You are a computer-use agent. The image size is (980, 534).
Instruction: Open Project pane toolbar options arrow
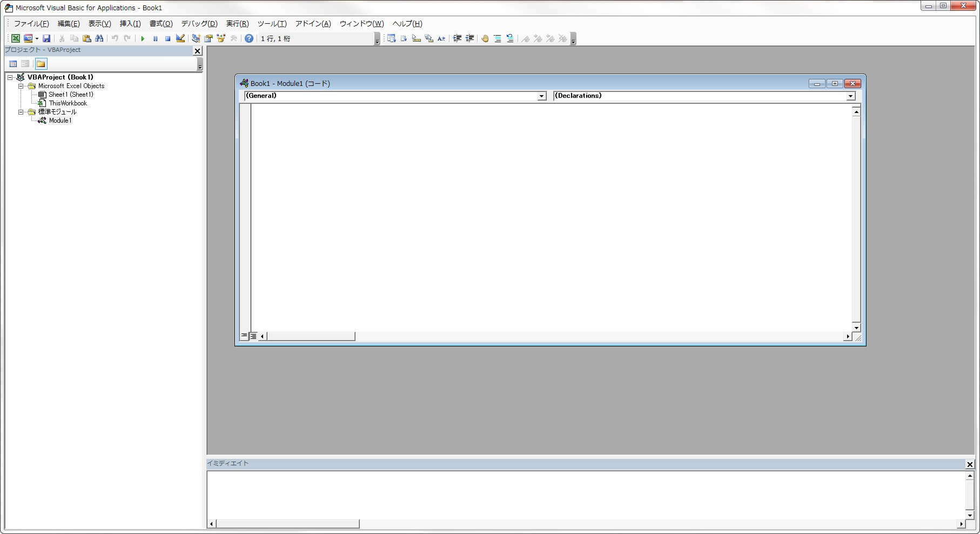[200, 64]
